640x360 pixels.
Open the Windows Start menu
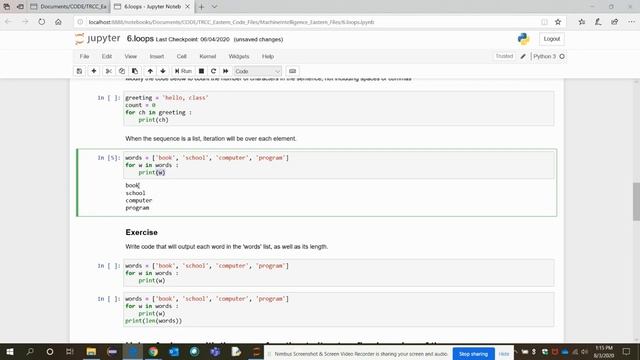pyautogui.click(x=10, y=351)
